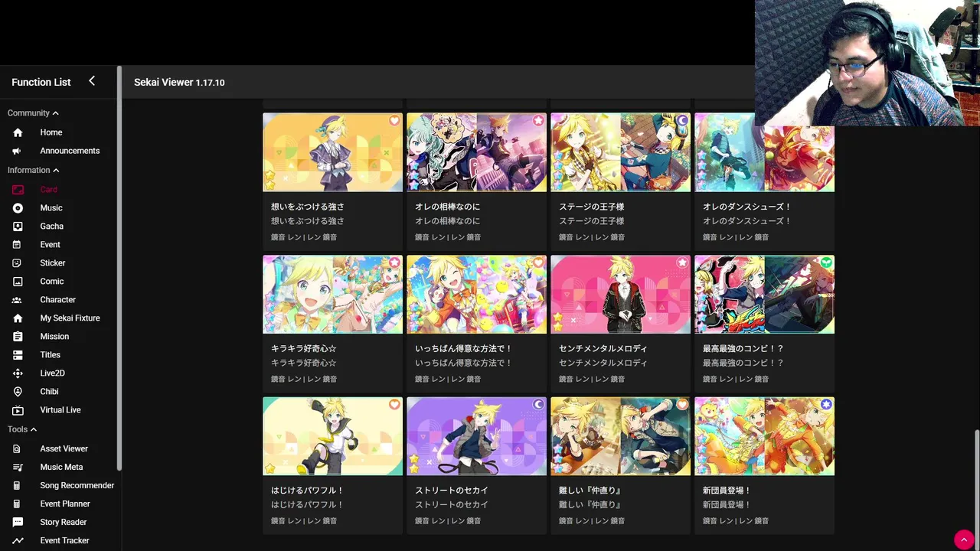Viewport: 980px width, 551px height.
Task: Click the Music Meta icon
Action: point(18,467)
